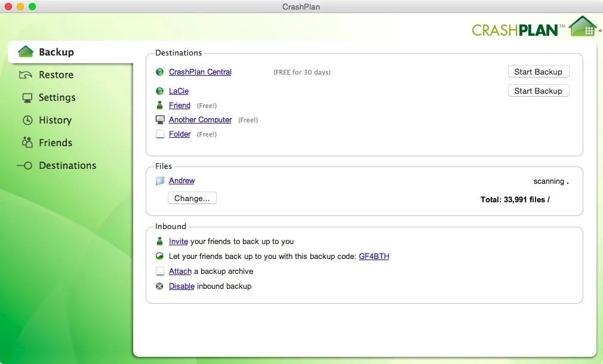Click the CrashPlan window title
The image size is (603, 364).
pos(301,7)
